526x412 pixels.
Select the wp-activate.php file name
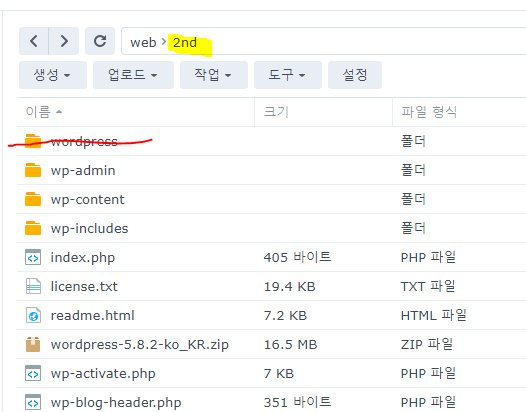pos(103,374)
